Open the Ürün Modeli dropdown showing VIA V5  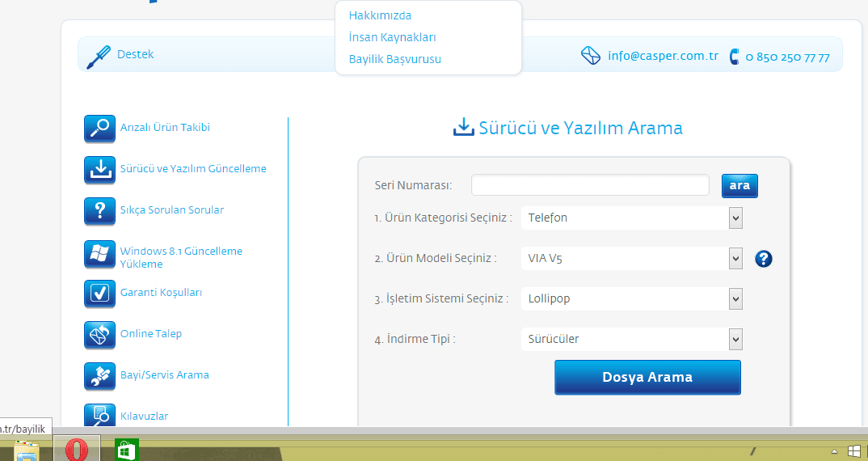(x=632, y=258)
